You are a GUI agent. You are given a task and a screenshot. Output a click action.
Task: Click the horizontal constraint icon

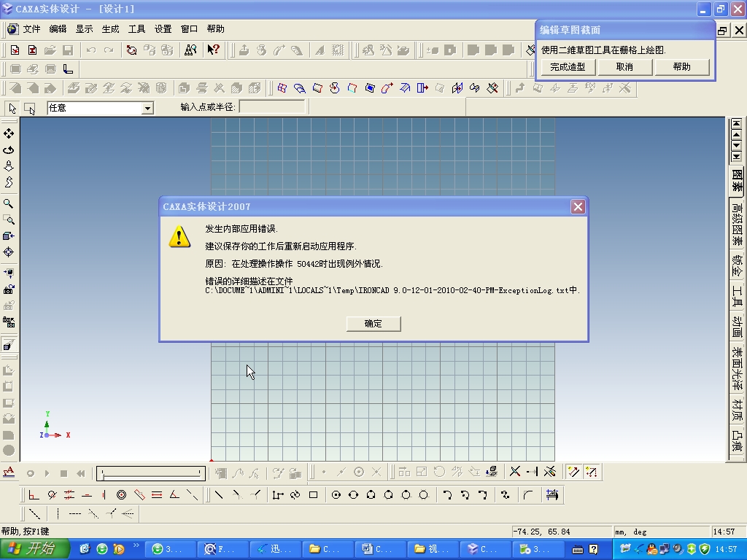[x=87, y=495]
